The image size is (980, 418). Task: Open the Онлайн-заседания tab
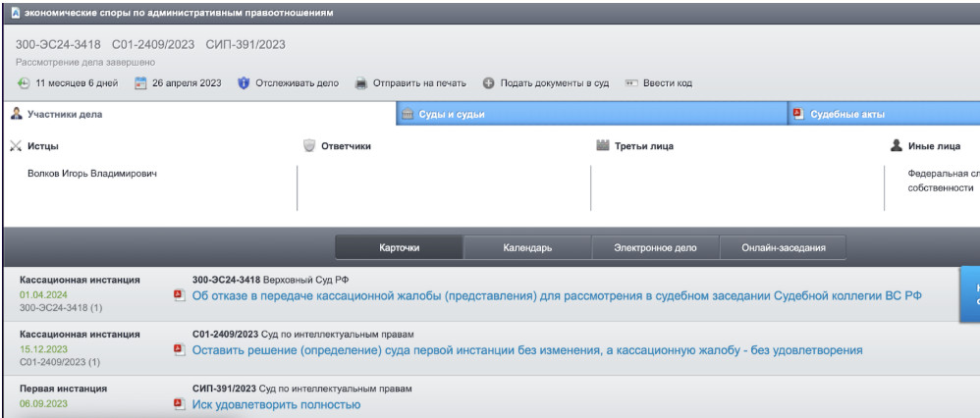pyautogui.click(x=784, y=247)
